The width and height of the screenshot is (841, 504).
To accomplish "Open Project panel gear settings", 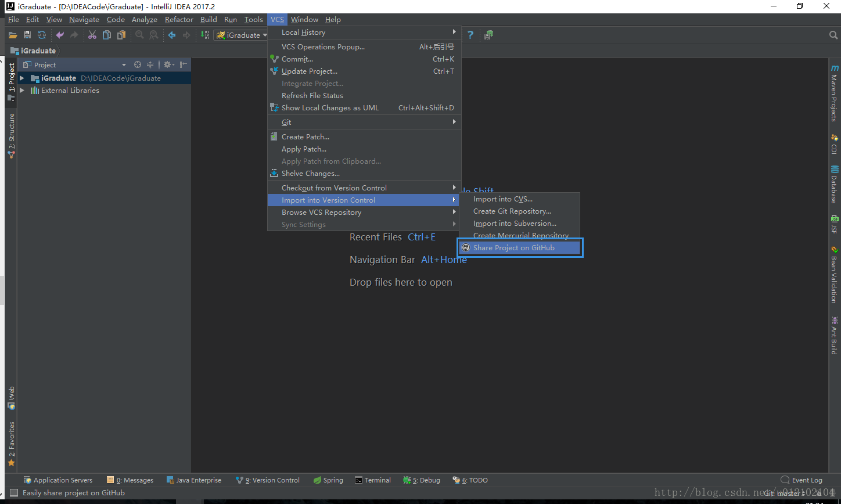I will coord(168,64).
